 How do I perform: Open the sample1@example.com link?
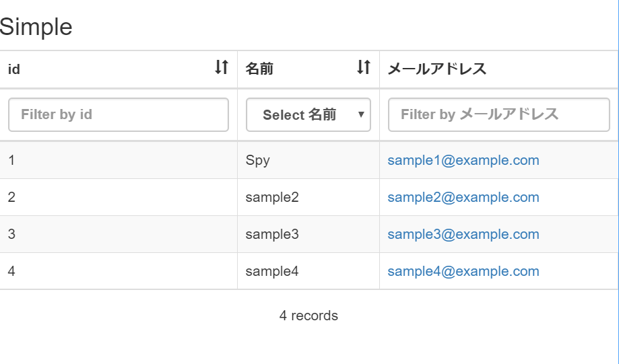463,160
